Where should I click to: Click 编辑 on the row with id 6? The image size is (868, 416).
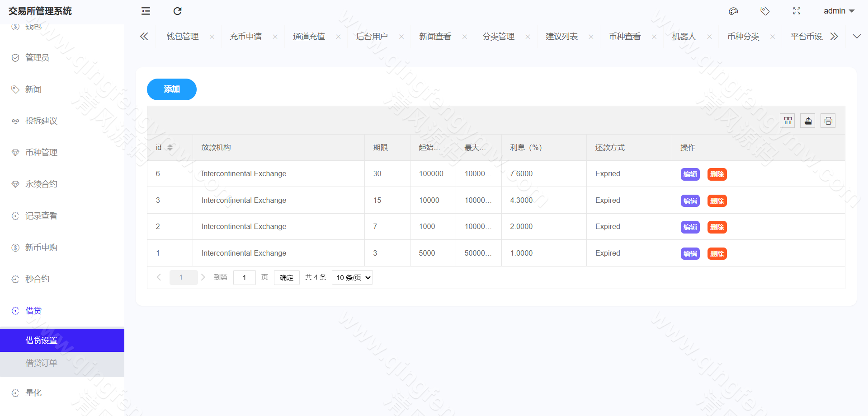click(690, 174)
